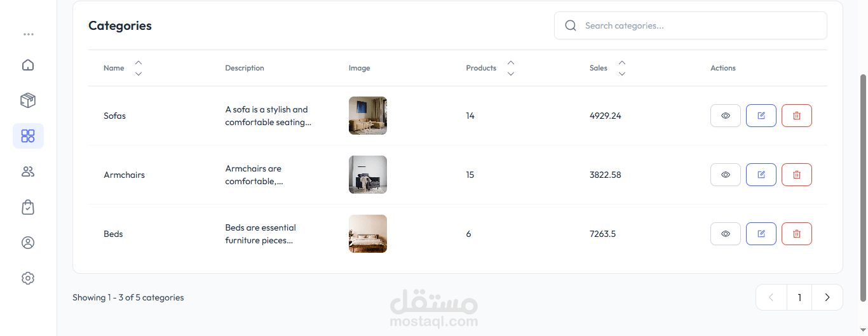Click the Sofas products count 14

pos(470,116)
